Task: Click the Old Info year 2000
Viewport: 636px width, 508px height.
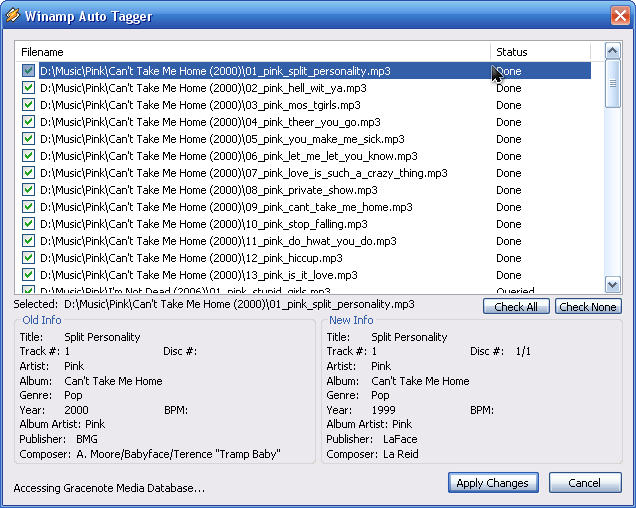Action: pos(76,410)
